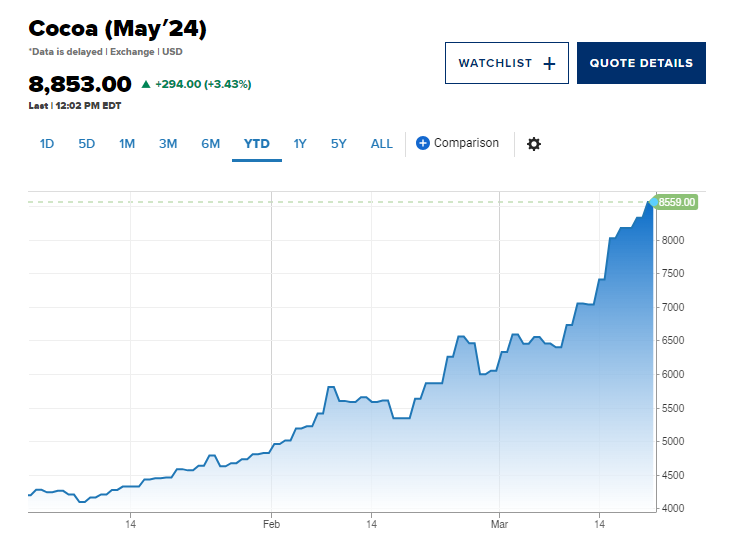Select the 1D time range
The image size is (730, 555).
click(x=47, y=144)
